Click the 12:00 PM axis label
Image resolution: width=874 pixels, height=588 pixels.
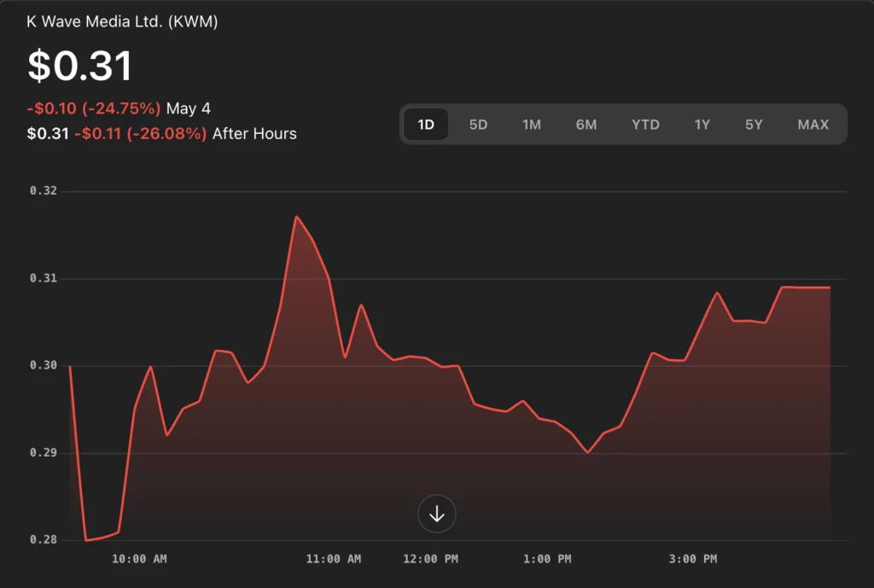pos(430,559)
